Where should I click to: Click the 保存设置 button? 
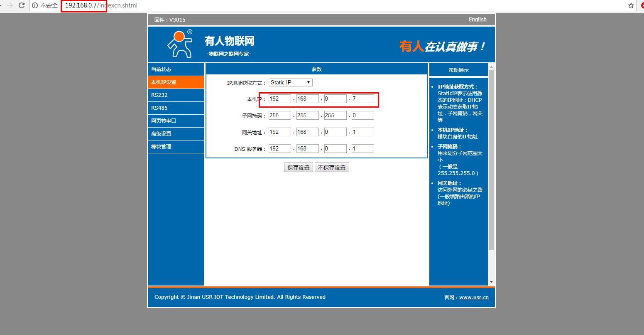tap(299, 167)
